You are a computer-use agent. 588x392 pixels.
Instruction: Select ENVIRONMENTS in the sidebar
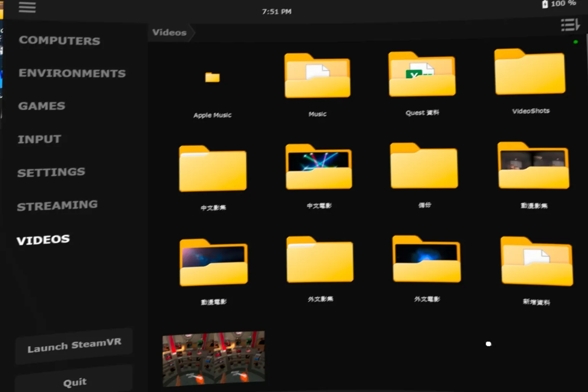pyautogui.click(x=72, y=73)
